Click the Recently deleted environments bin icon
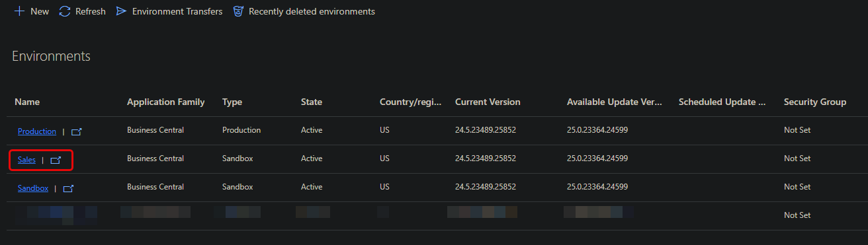The width and height of the screenshot is (868, 245). [x=238, y=11]
